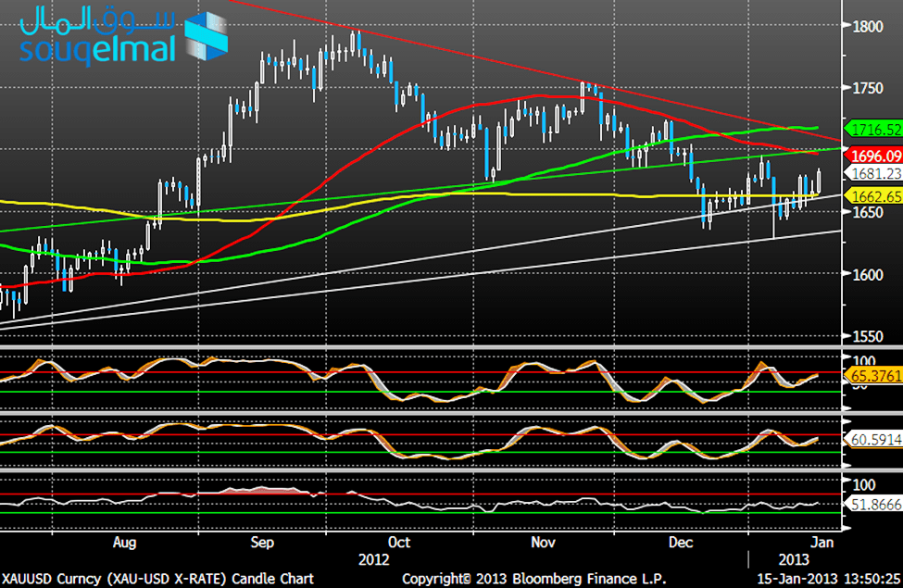Click the 1650 price axis label
Image resolution: width=903 pixels, height=588 pixels.
pos(868,212)
